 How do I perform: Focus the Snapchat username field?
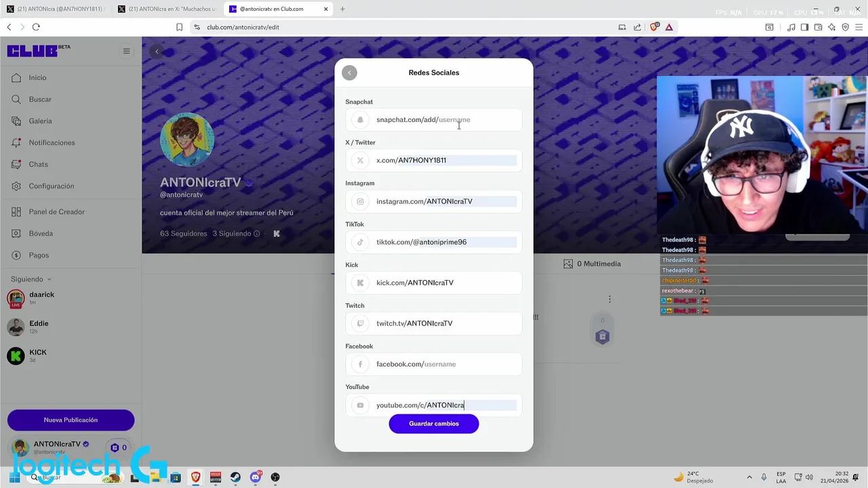point(434,120)
